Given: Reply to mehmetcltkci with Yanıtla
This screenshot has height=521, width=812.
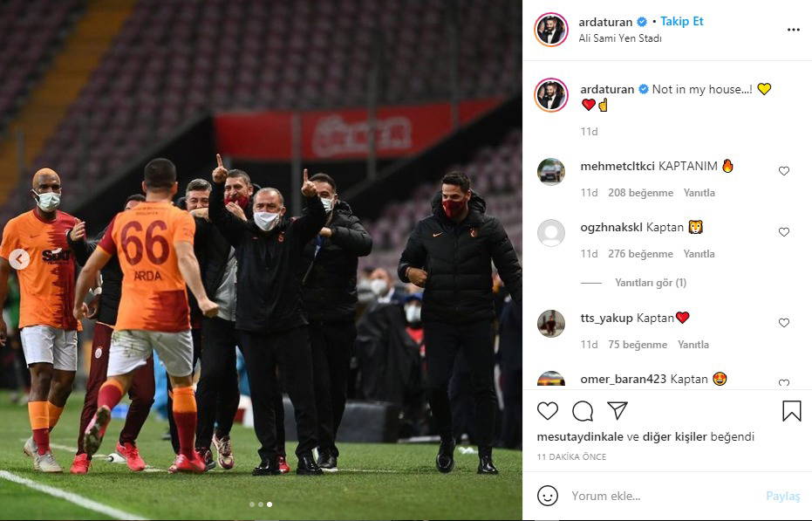Looking at the screenshot, I should click(x=699, y=193).
